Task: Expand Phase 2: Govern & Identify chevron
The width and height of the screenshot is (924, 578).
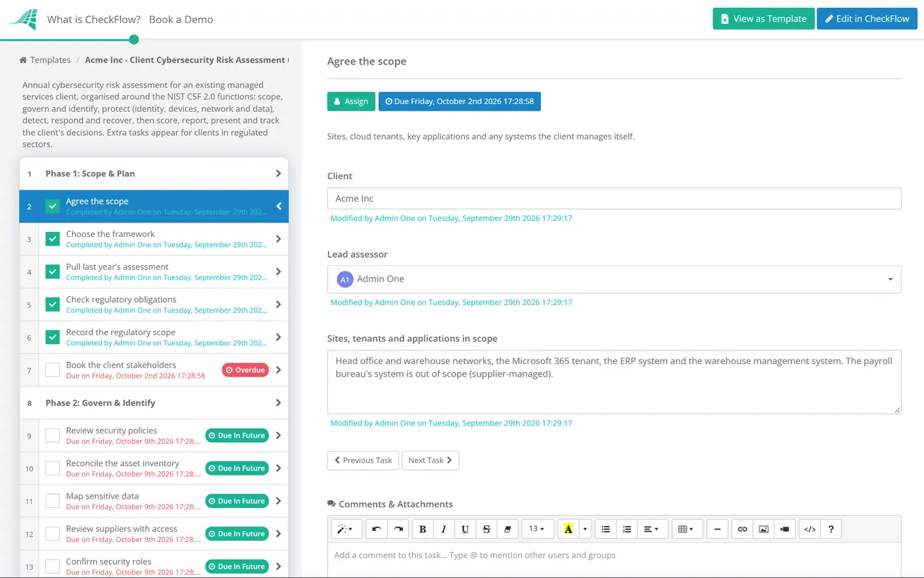Action: pos(278,402)
